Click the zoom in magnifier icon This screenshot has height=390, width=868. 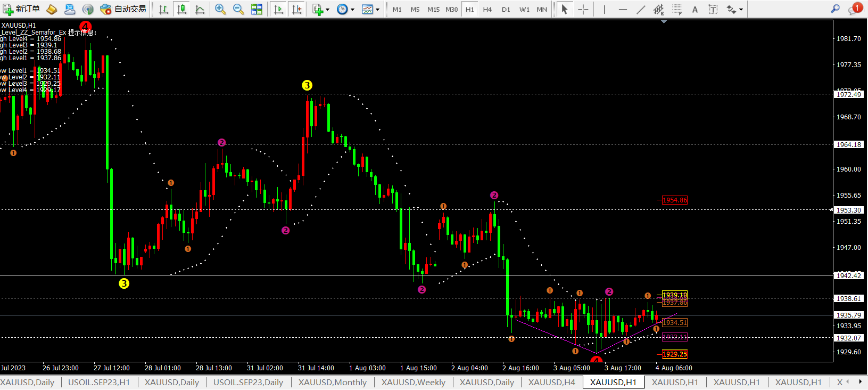(220, 9)
